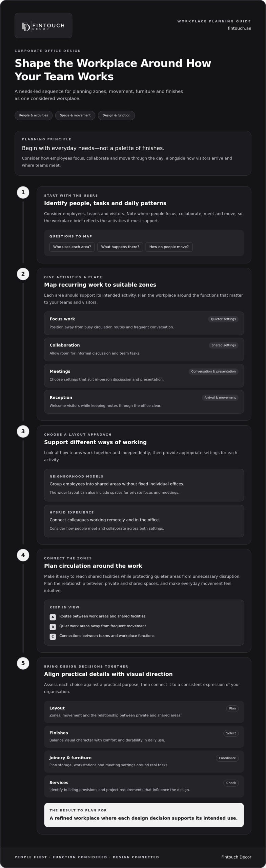Select the People & activities pill
Screen dimensions: 266x868
tap(34, 115)
